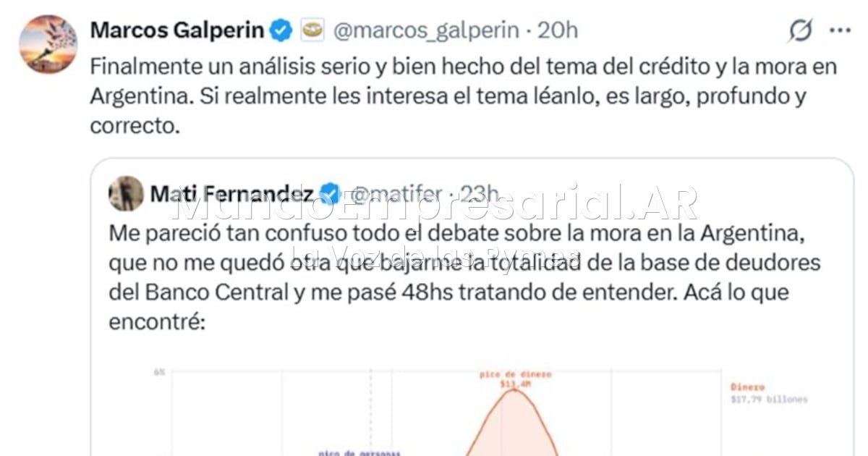Open the @marcos_galperin handle link

(x=425, y=30)
